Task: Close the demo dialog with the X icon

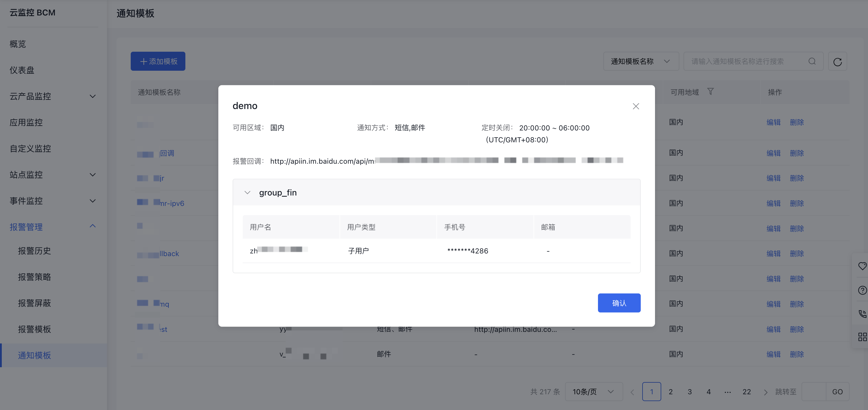Action: [635, 106]
